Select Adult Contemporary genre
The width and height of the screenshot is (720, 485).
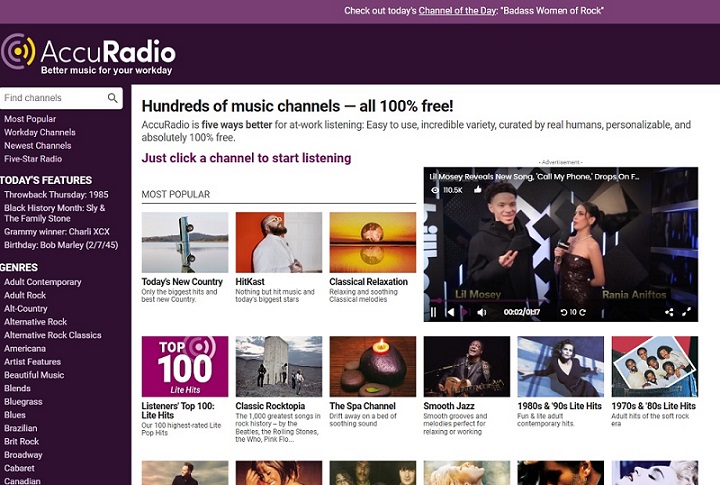pos(43,282)
